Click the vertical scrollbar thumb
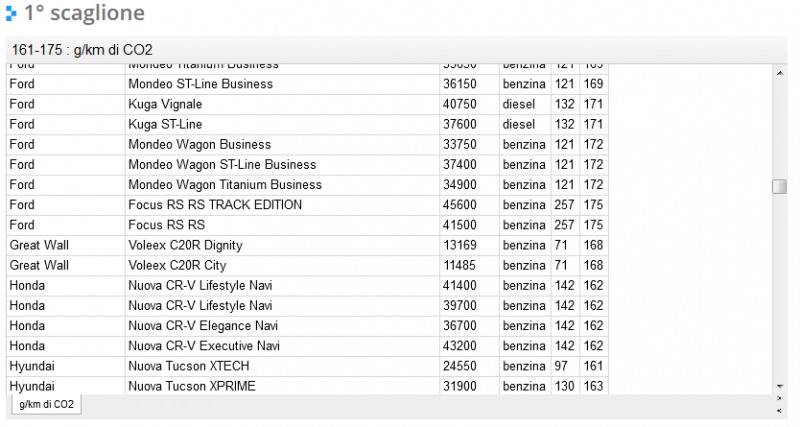This screenshot has height=427, width=800. [780, 186]
